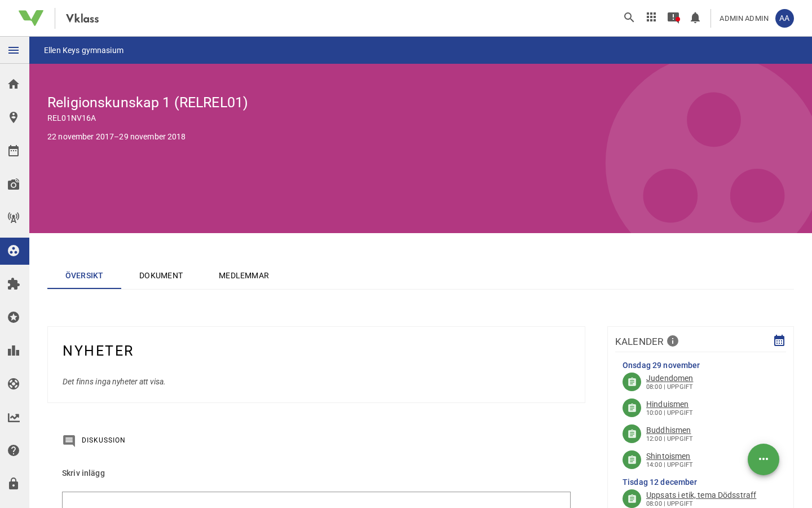Viewport: 812px width, 508px height.
Task: Switch to the Översikt tab
Action: click(84, 275)
